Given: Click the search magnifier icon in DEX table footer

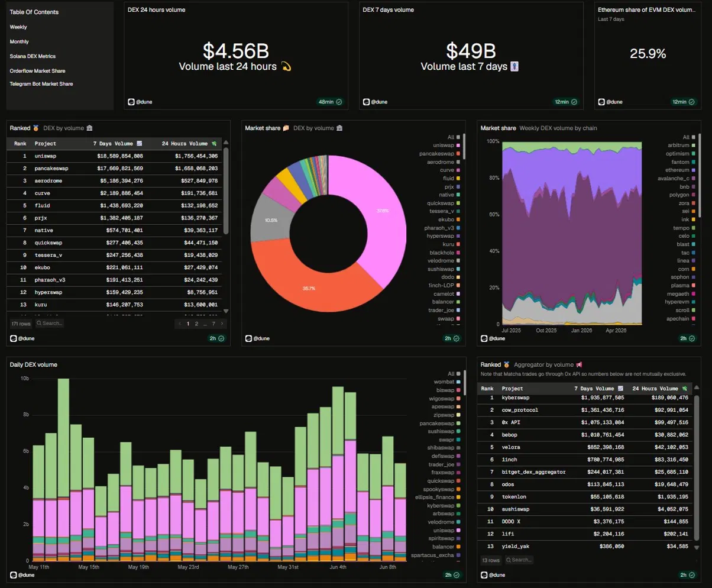Looking at the screenshot, I should coord(40,324).
